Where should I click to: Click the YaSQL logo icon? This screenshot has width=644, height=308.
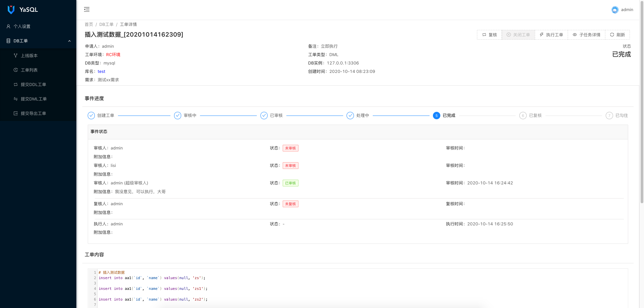pos(11,10)
